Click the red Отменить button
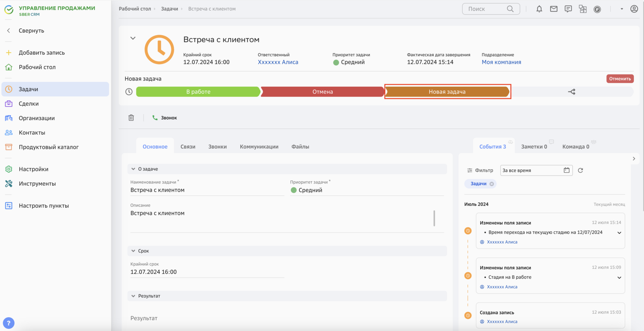 pos(620,79)
